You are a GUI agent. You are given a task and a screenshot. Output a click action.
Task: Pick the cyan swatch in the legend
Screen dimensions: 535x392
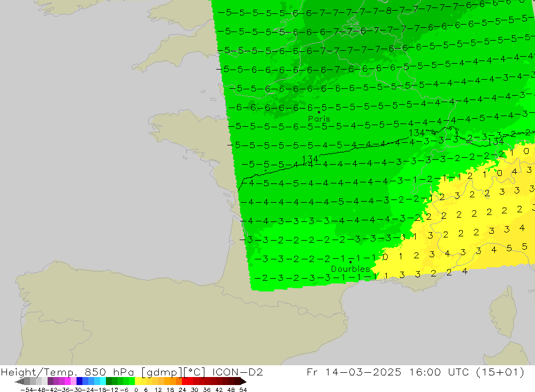coord(103,381)
